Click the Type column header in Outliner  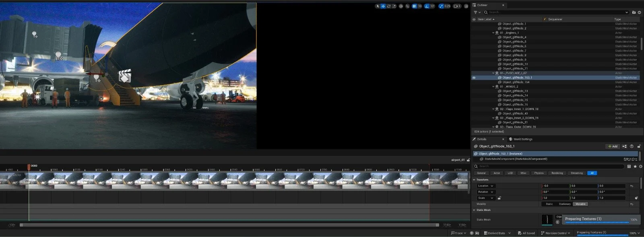click(617, 19)
